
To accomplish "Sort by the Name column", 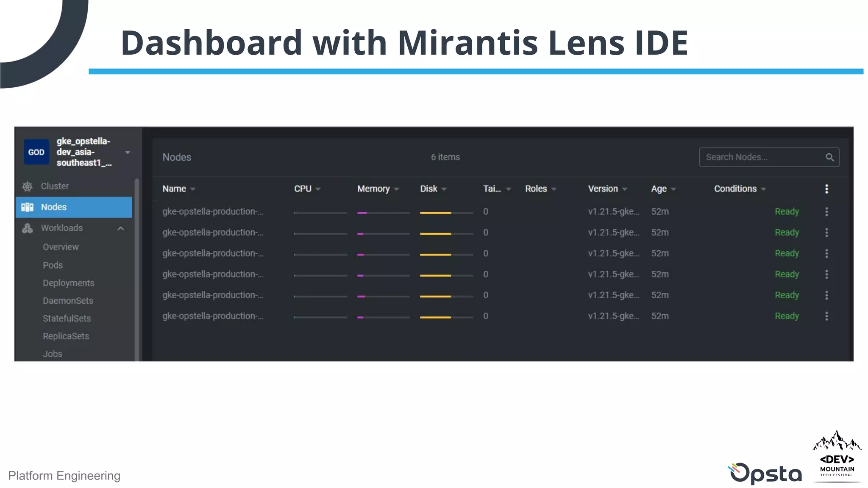I will coord(178,189).
